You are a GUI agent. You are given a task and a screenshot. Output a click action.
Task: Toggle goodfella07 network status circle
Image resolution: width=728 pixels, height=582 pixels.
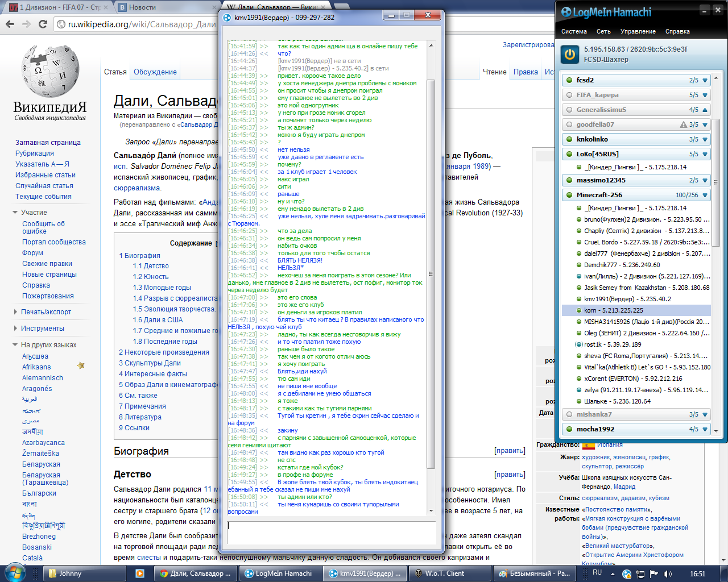[x=569, y=124]
